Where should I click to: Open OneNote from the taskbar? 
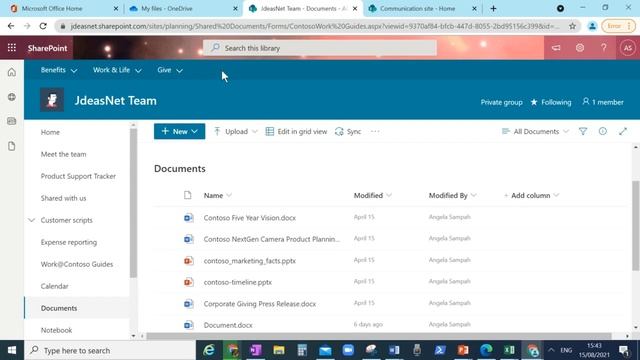(256, 350)
